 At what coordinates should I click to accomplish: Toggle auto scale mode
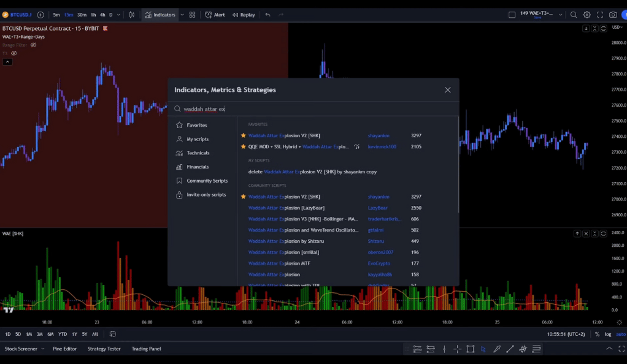(621, 335)
